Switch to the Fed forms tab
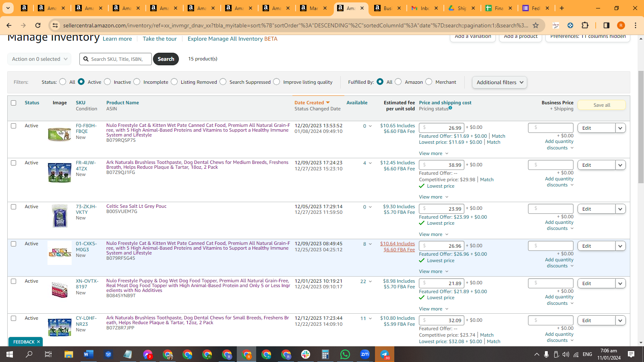Screen dimensions: 644x362 pos(536,8)
